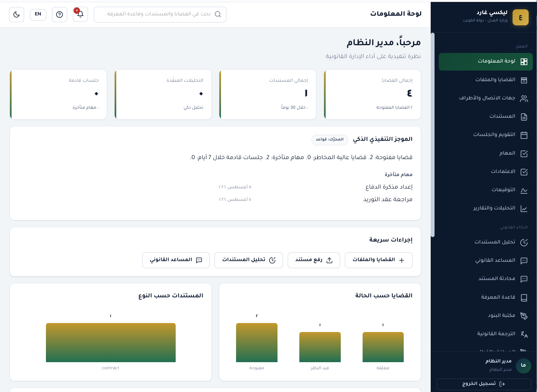Screen dimensions: 537x392
Task: Click the chat icon next to المساعد القانوني in the sidebar
Action: pos(524,261)
